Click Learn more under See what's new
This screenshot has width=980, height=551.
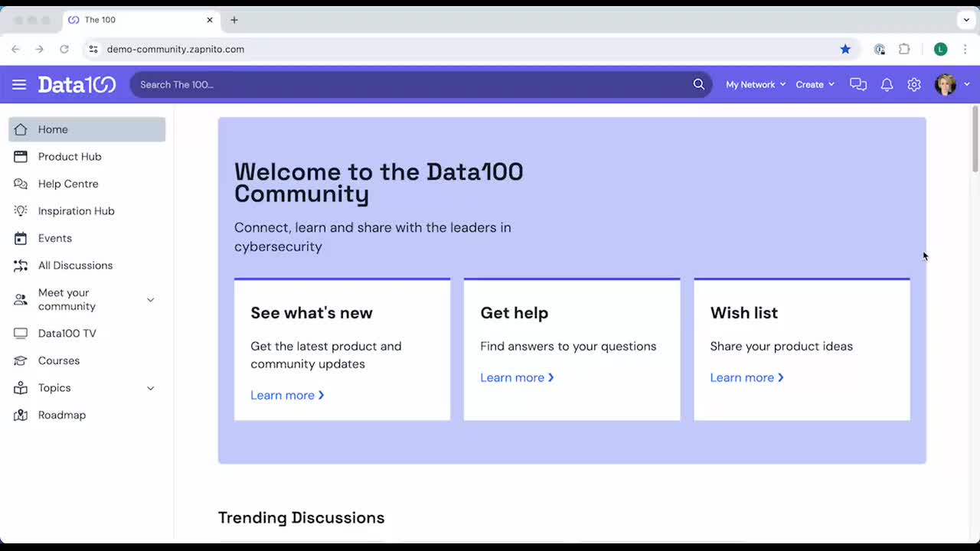pos(287,395)
